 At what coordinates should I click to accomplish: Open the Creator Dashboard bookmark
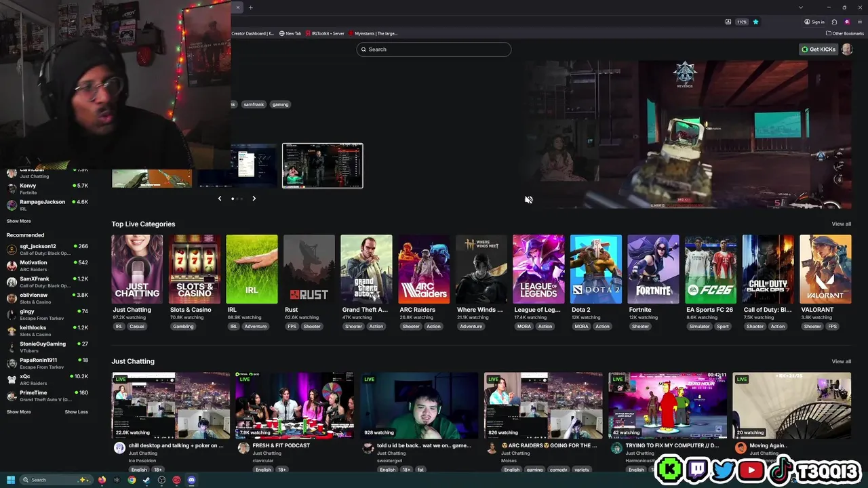[x=253, y=33]
